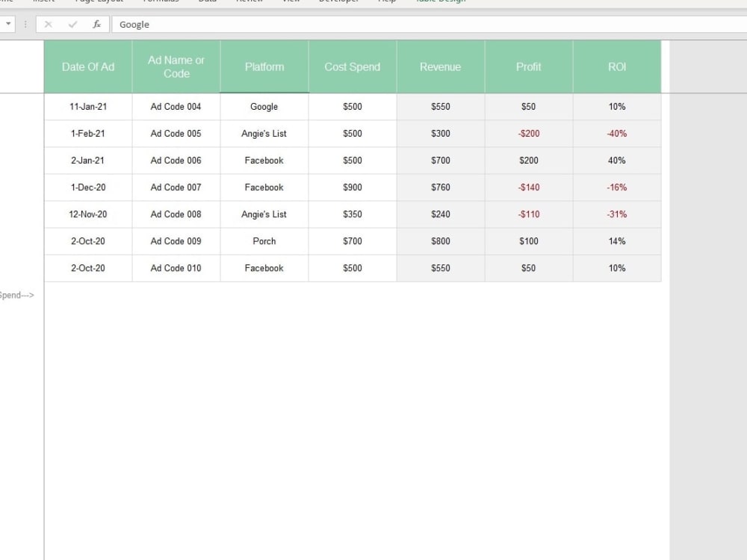Screen dimensions: 747x560
Task: Click the -$200 profit cell
Action: (x=529, y=134)
